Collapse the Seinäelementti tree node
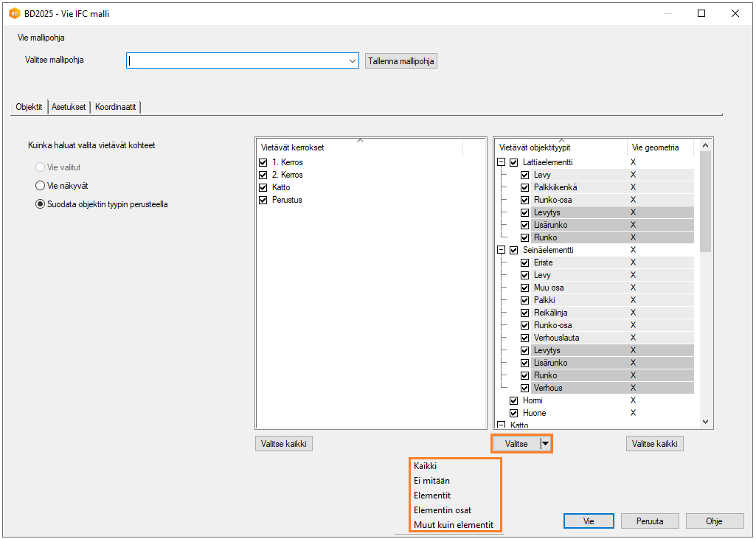 502,250
